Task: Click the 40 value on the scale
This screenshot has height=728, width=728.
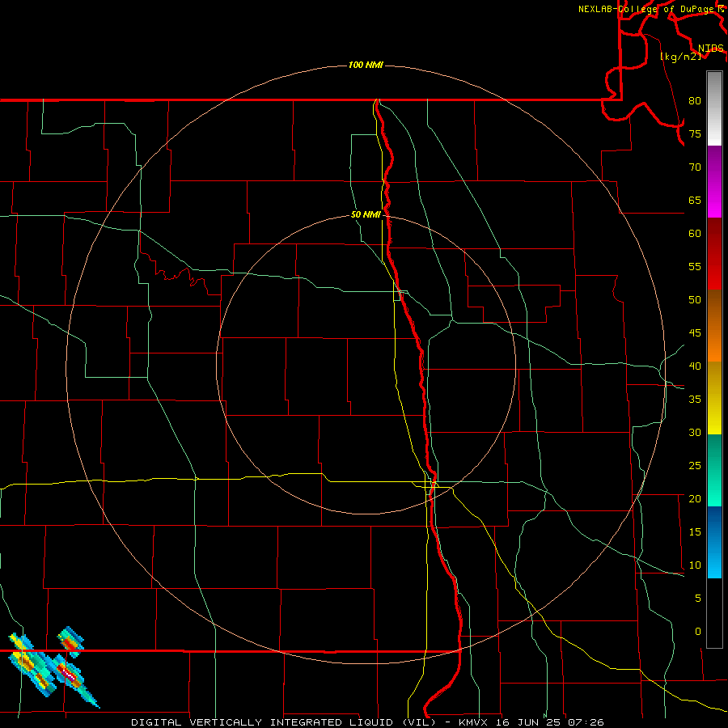Action: tap(695, 366)
